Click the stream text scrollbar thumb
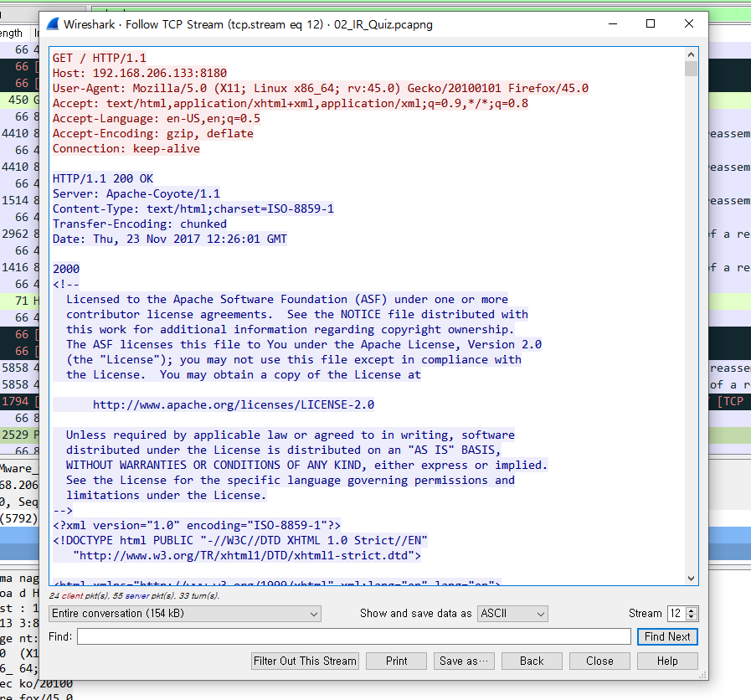Viewport: 751px width, 700px height. tap(691, 69)
